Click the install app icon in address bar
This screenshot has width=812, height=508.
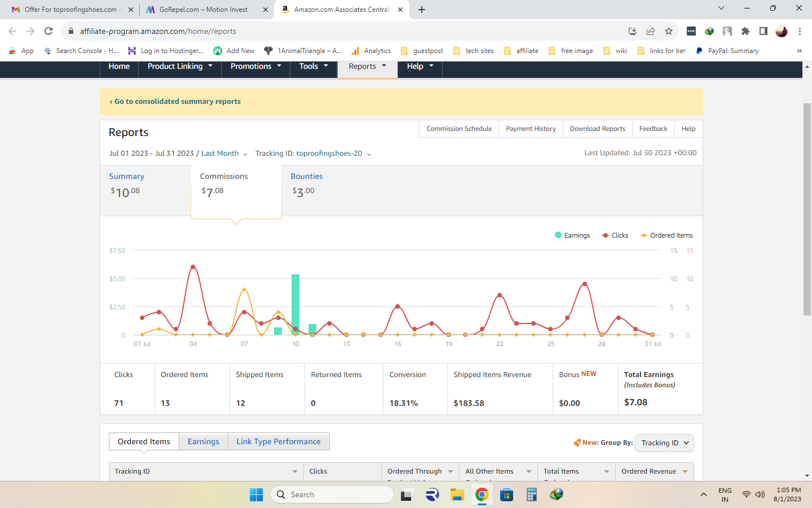pyautogui.click(x=633, y=31)
